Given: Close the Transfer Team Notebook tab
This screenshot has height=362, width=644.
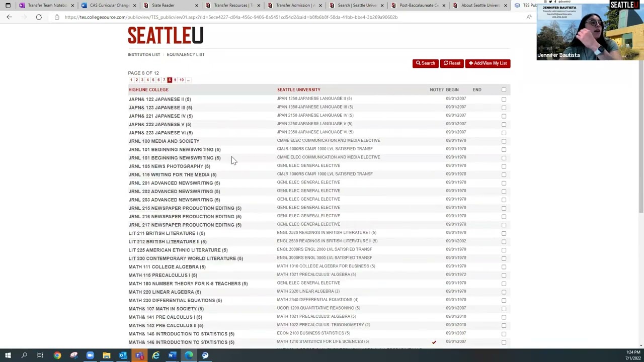Looking at the screenshot, I should [x=72, y=6].
